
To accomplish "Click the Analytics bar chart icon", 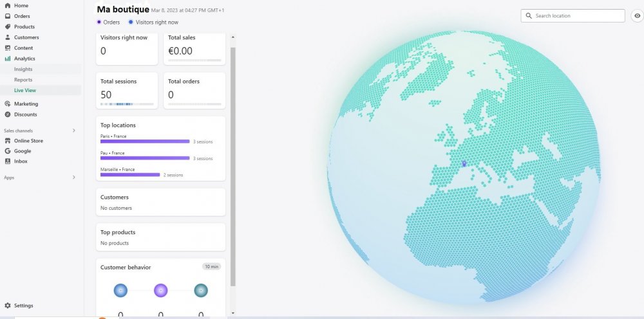I will (x=7, y=59).
